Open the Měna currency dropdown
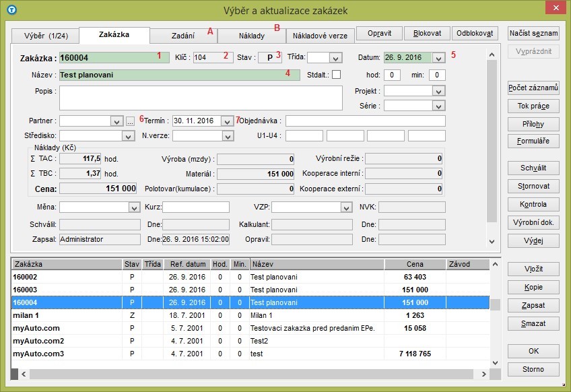Screen dimensions: 571x392 (x=134, y=207)
